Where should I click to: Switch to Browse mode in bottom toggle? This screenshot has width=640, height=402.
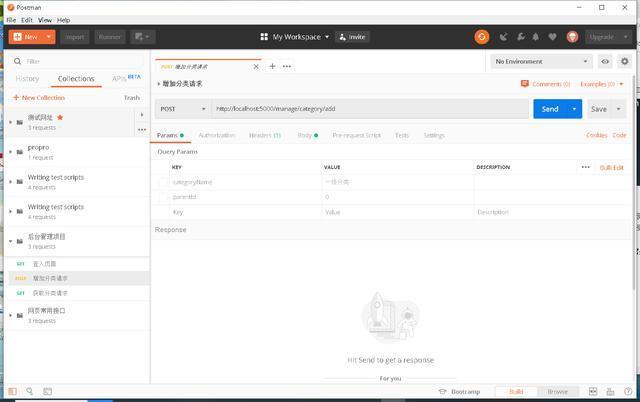tap(557, 392)
